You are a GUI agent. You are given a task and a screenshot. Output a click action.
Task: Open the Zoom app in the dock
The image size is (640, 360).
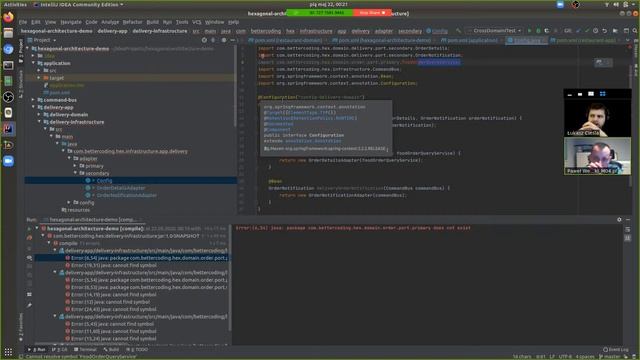coord(8,161)
